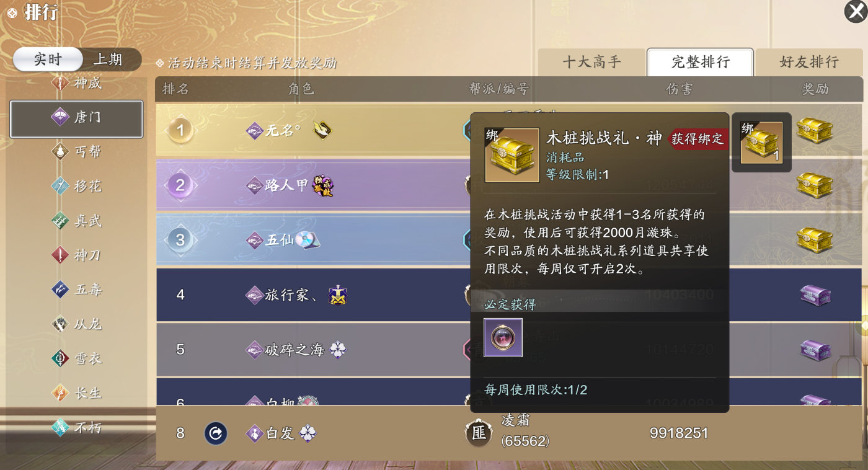Click the purple chest reward for rank 4
The image size is (868, 470).
point(815,295)
